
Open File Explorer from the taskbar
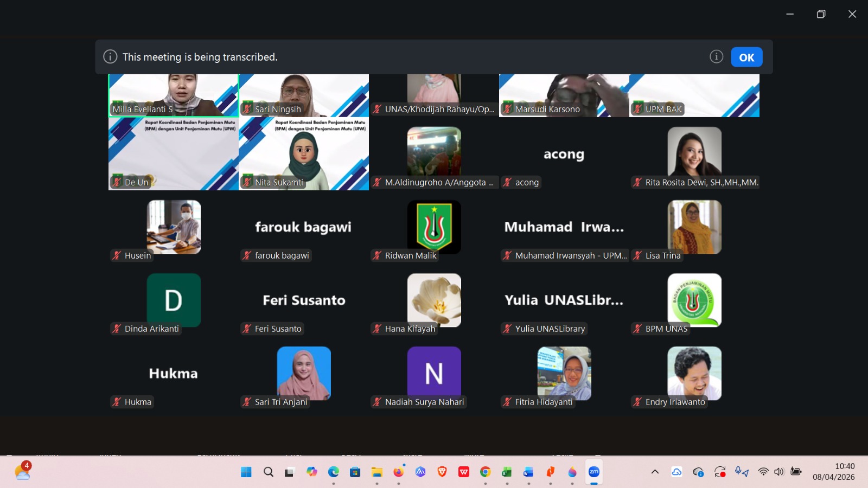coord(377,472)
